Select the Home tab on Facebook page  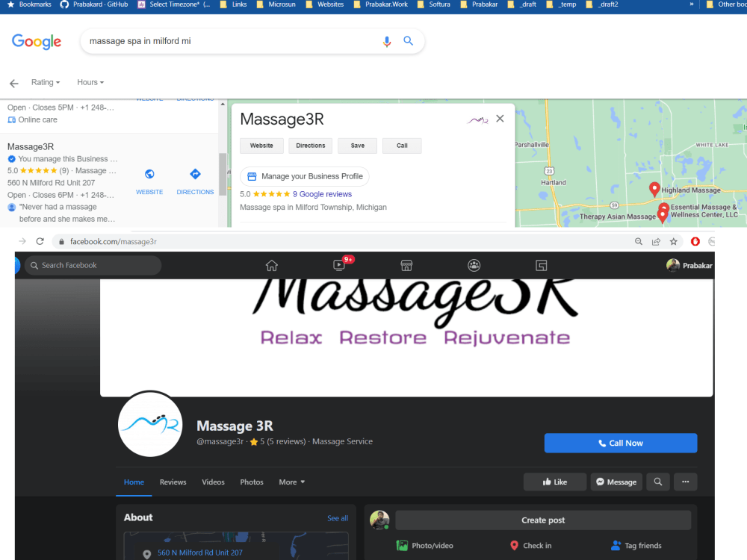134,482
